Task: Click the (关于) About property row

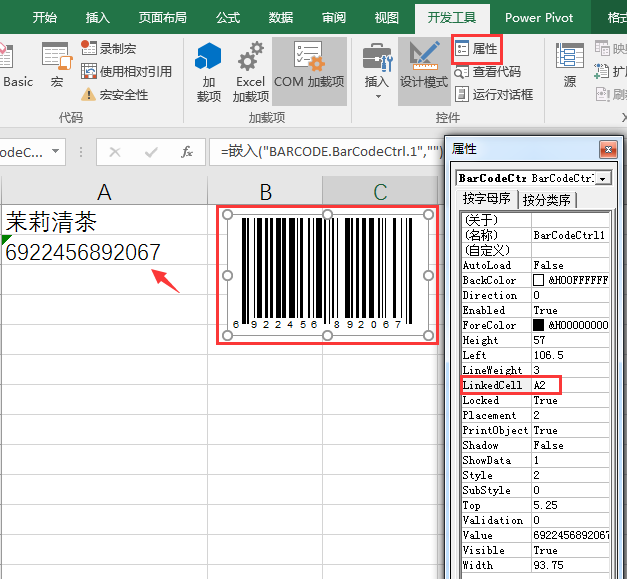Action: click(535, 220)
